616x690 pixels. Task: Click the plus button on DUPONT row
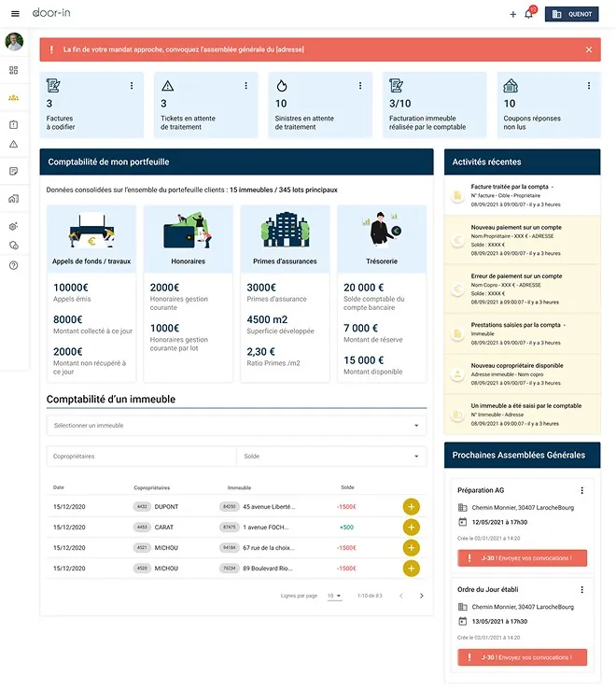pyautogui.click(x=411, y=506)
